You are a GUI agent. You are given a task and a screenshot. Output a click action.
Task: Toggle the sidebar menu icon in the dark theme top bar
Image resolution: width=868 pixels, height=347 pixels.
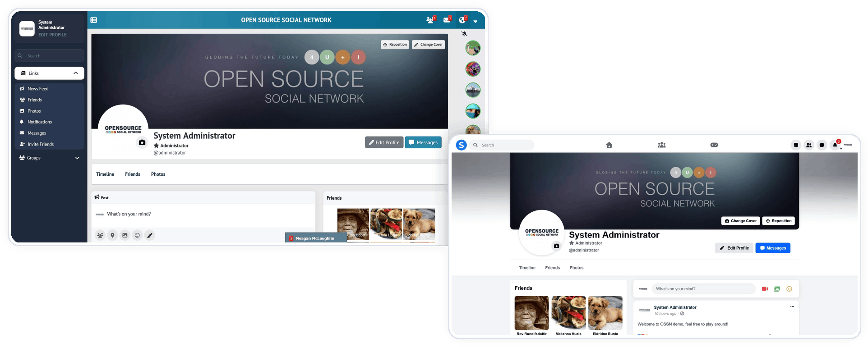coord(94,20)
